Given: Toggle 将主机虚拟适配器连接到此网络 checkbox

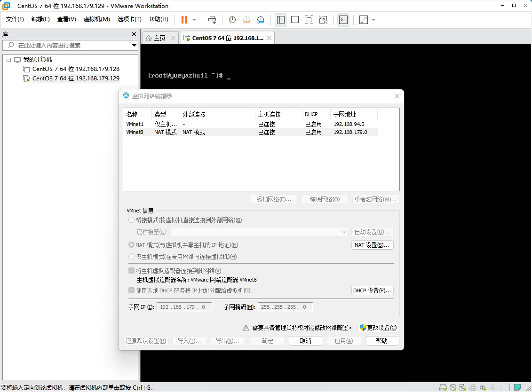Looking at the screenshot, I should 131,271.
